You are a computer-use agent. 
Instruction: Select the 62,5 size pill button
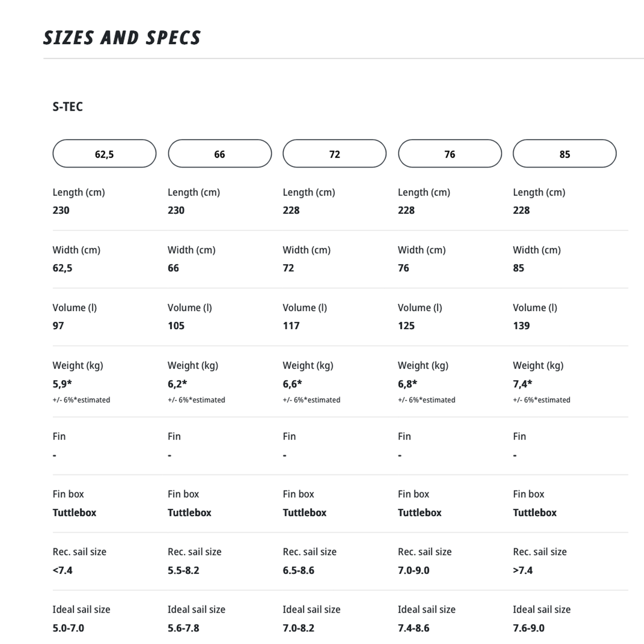[x=104, y=154]
